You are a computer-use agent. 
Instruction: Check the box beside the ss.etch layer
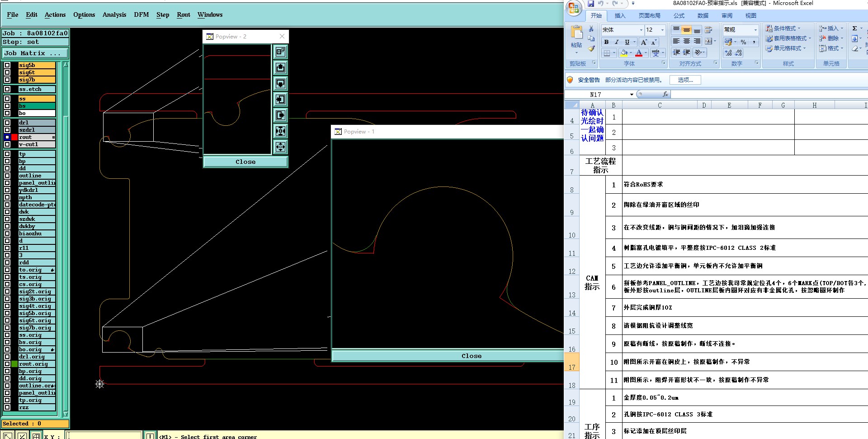pyautogui.click(x=7, y=89)
